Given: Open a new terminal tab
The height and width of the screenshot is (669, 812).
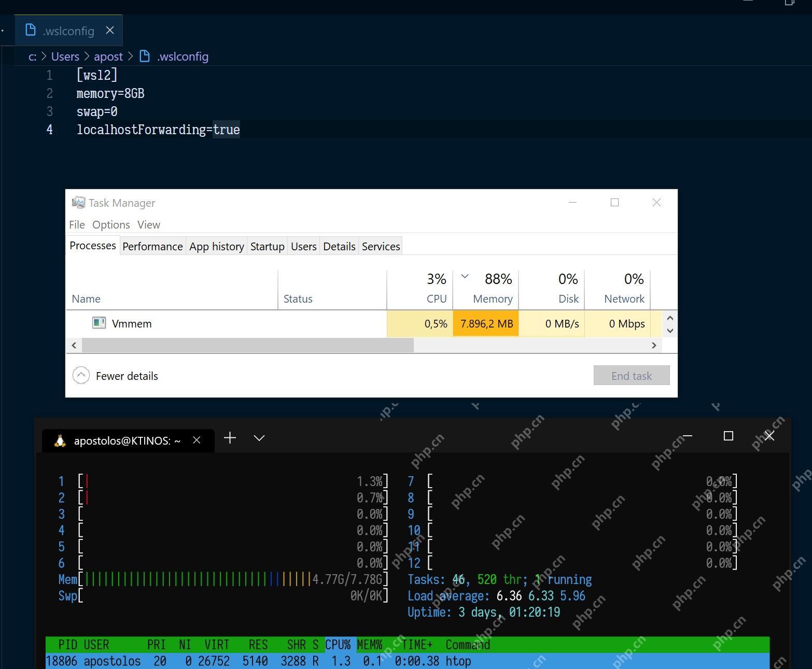Looking at the screenshot, I should (230, 438).
